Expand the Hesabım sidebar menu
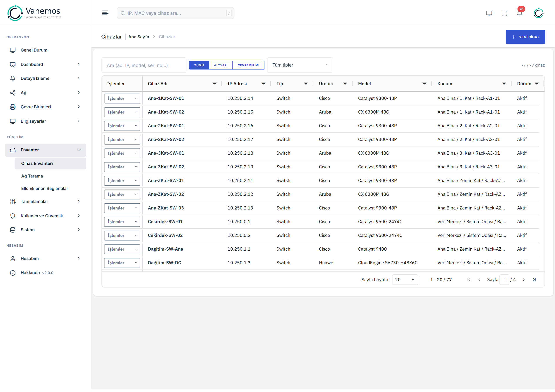The height and width of the screenshot is (392, 555). pyautogui.click(x=45, y=258)
